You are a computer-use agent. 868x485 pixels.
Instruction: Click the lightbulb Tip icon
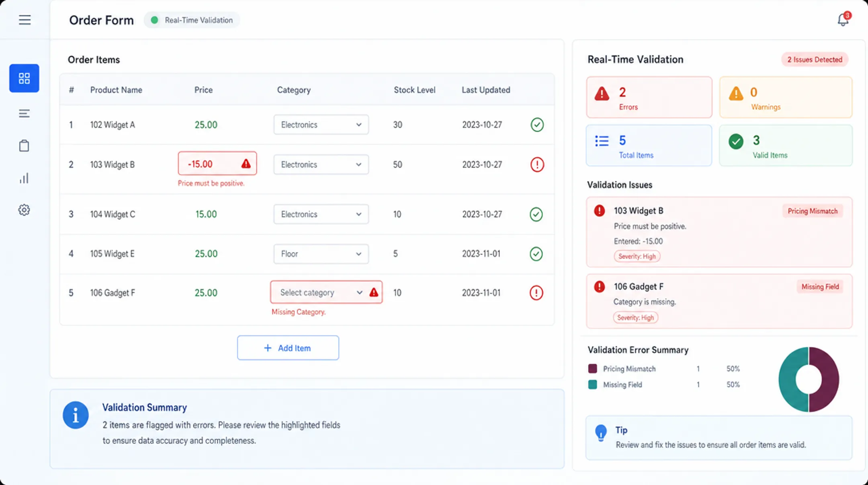tap(601, 433)
